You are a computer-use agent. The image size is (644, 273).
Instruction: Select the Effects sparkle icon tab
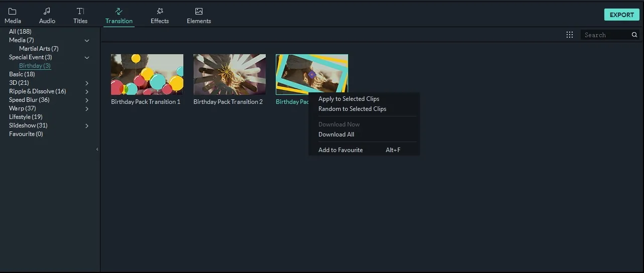160,16
